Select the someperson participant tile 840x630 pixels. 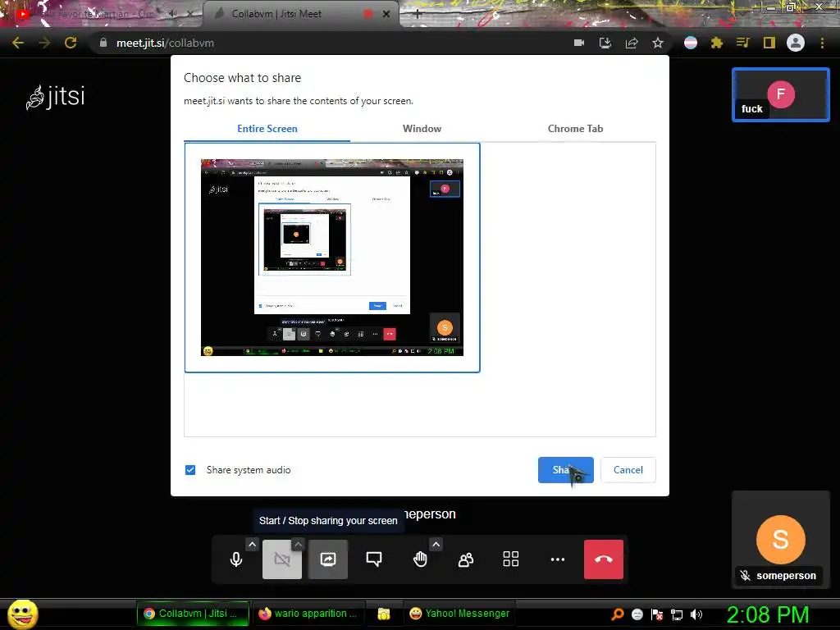[x=781, y=540]
